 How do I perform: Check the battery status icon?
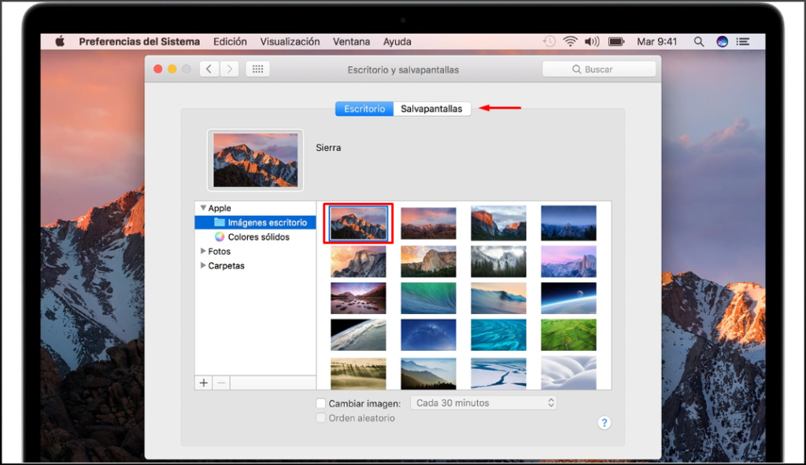616,42
